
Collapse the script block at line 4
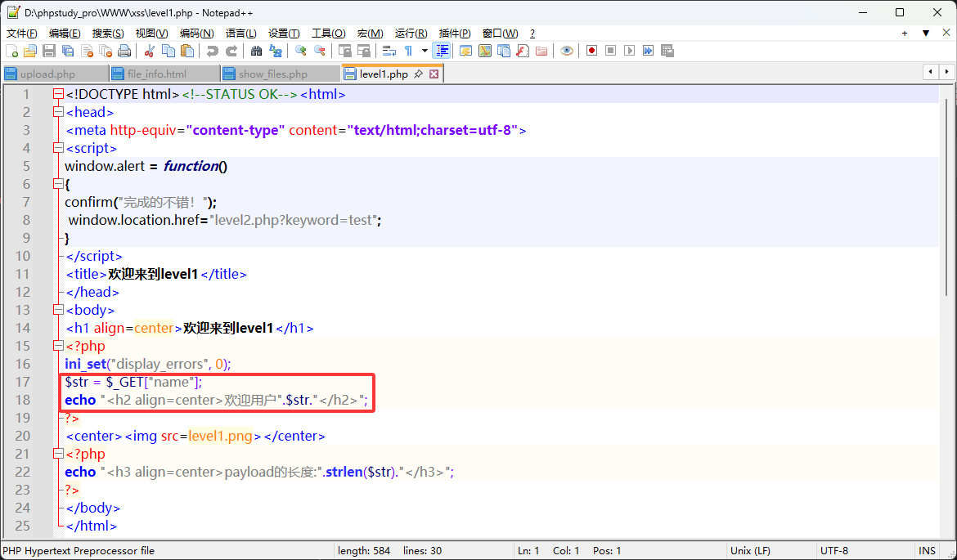click(58, 148)
